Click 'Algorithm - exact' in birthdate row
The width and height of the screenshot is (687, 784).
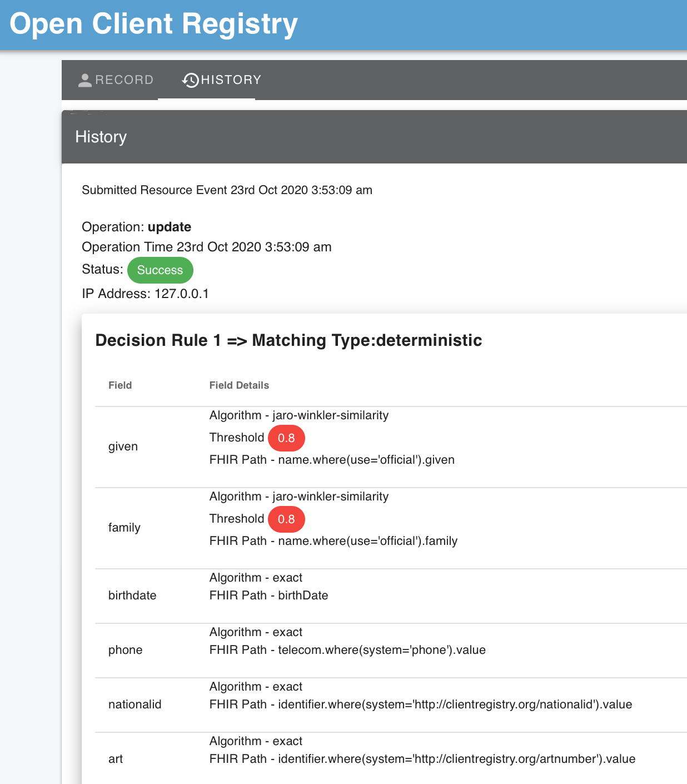256,578
